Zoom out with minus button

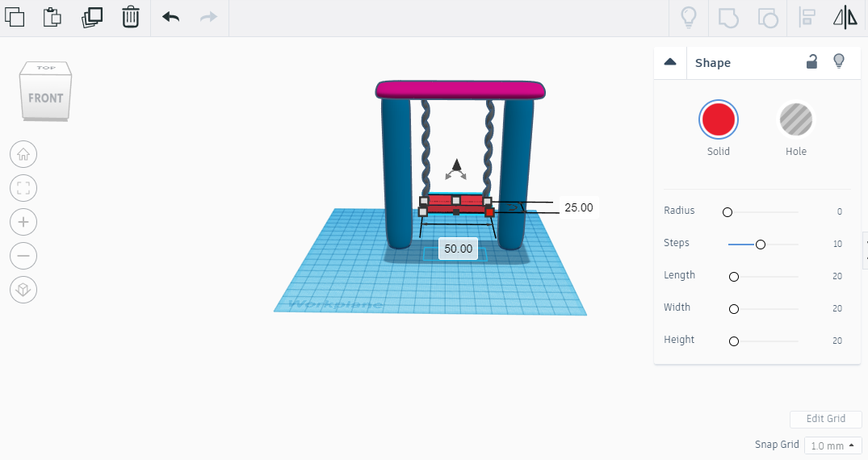(23, 256)
